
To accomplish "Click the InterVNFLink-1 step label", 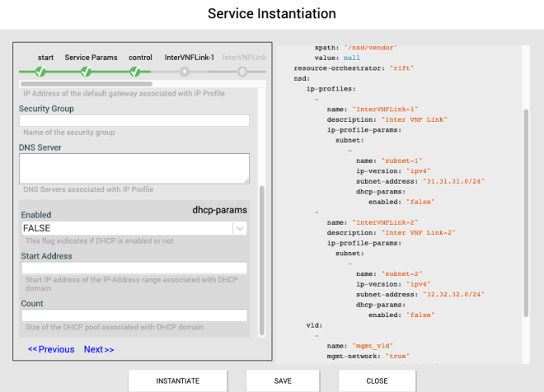I will [x=190, y=58].
